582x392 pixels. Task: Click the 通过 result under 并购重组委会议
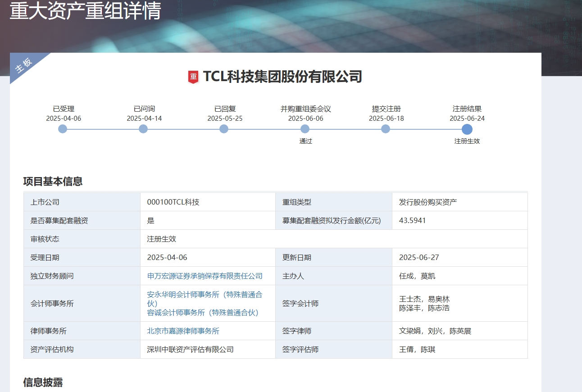click(306, 141)
